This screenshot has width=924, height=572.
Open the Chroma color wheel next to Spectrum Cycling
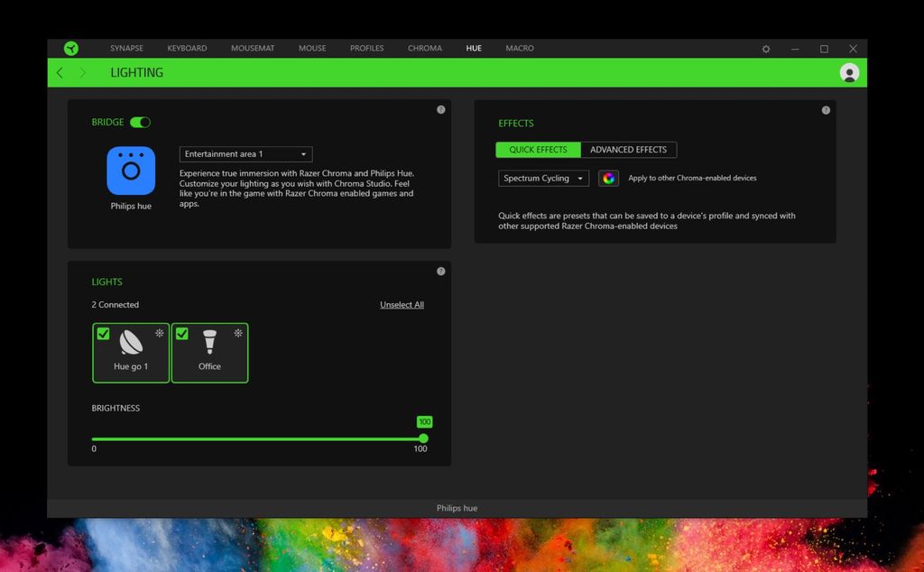pyautogui.click(x=607, y=178)
